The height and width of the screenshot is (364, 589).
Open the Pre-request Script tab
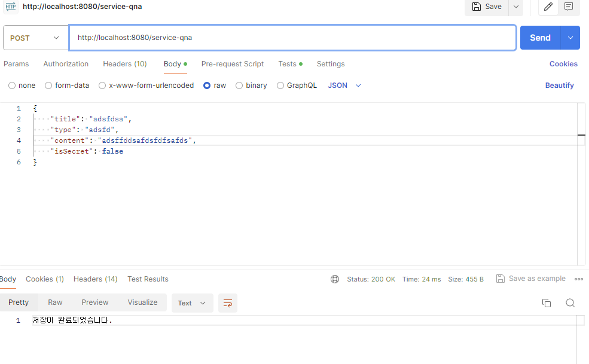(233, 64)
